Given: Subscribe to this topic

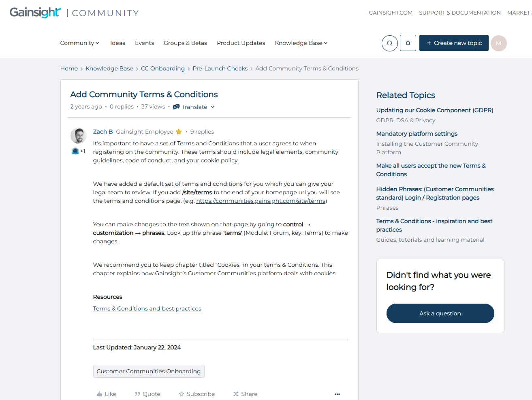Looking at the screenshot, I should (x=197, y=394).
